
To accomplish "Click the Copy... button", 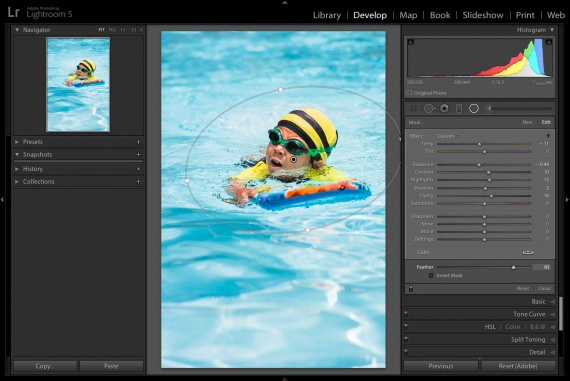I will pyautogui.click(x=45, y=366).
